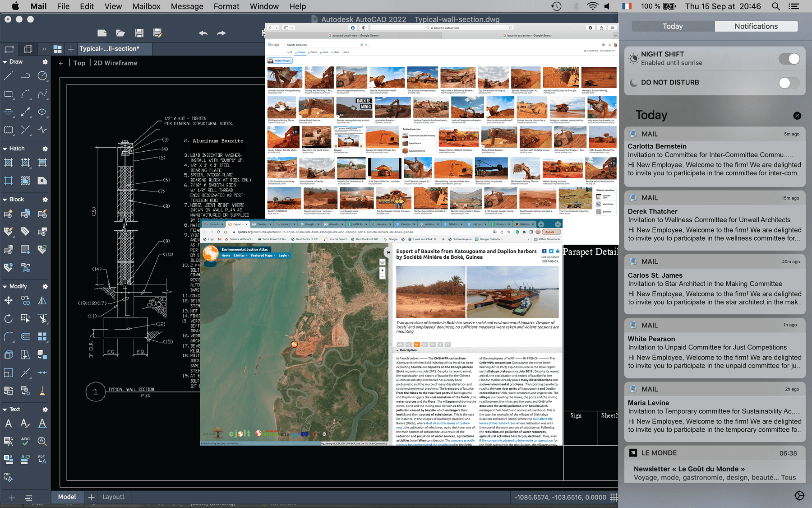Image resolution: width=812 pixels, height=508 pixels.
Task: Select the Multiline Text tool
Action: (x=8, y=424)
